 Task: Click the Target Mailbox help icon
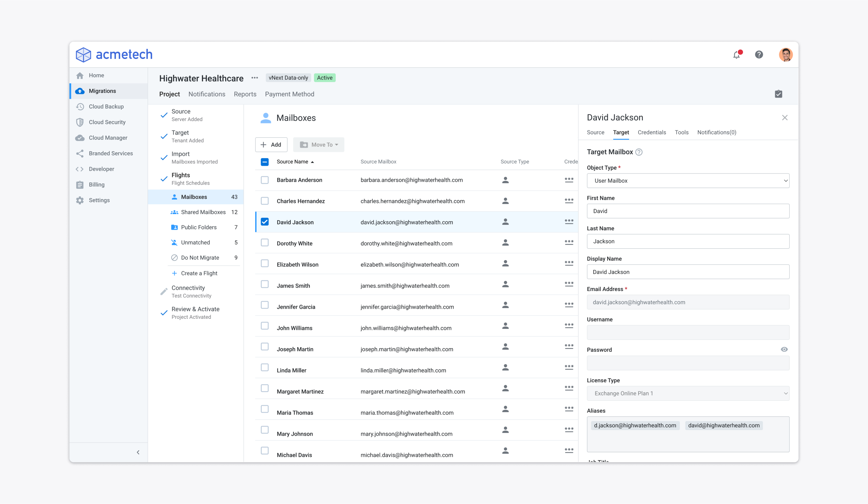point(639,152)
